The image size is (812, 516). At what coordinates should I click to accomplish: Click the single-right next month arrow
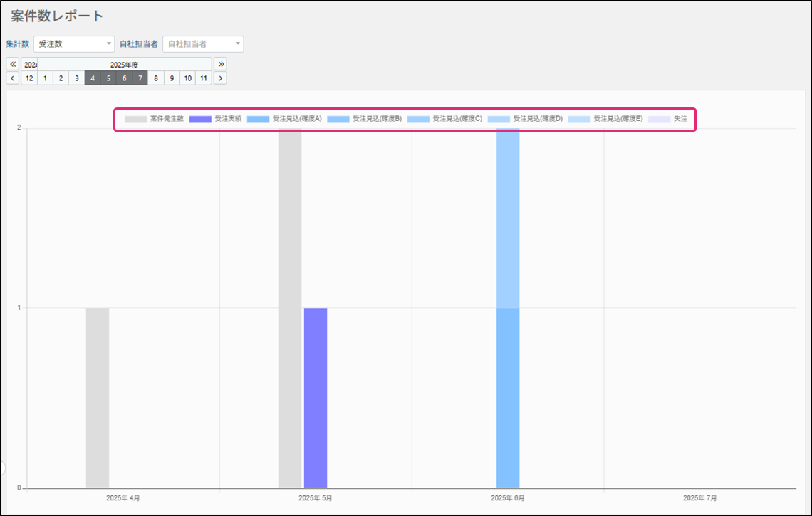(220, 78)
